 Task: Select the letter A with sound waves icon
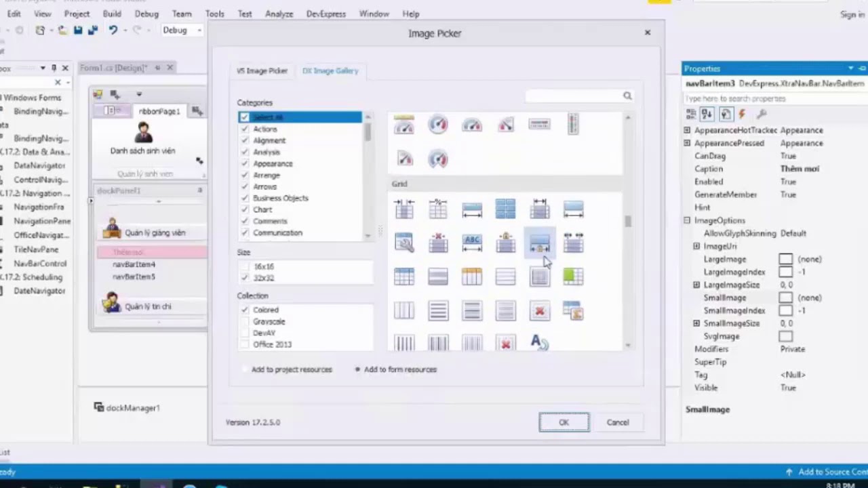point(539,343)
